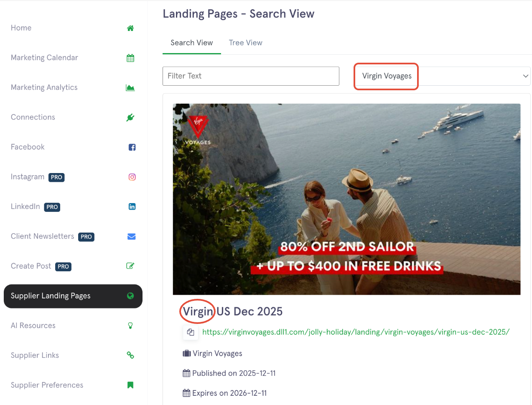This screenshot has height=405, width=532.
Task: Click the Published on 2025-12-11 text
Action: tap(234, 373)
